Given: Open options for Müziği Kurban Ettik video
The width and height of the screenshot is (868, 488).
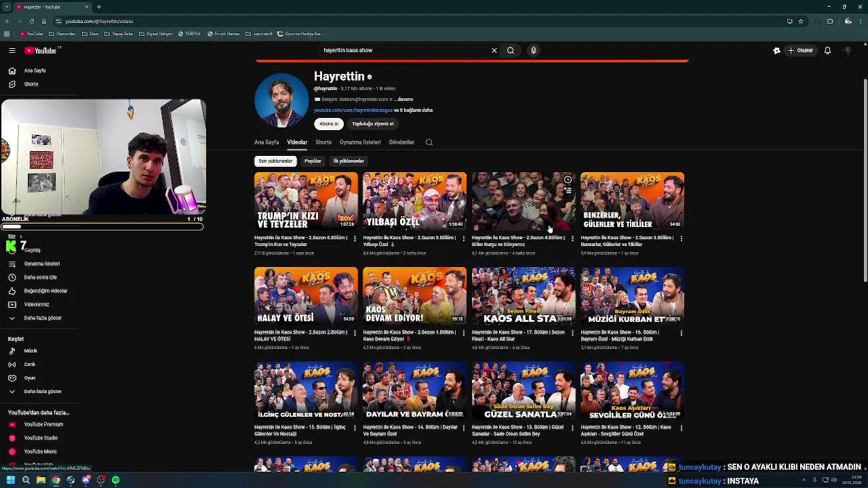Looking at the screenshot, I should click(681, 333).
